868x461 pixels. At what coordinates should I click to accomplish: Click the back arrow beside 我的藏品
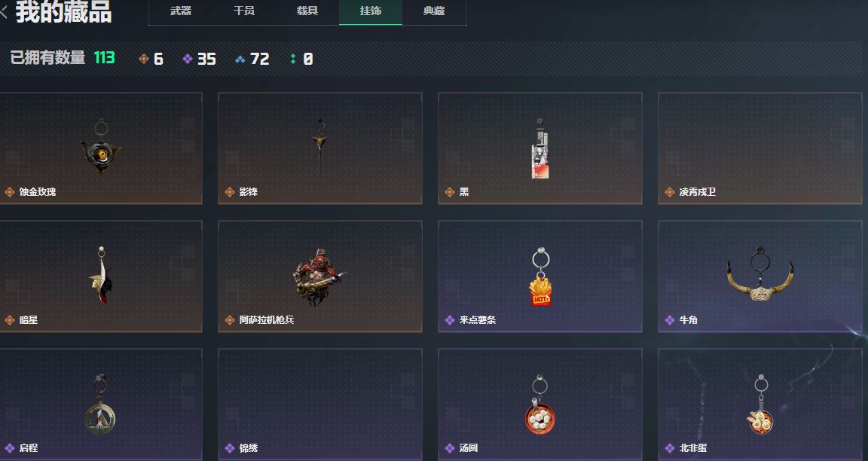3,12
